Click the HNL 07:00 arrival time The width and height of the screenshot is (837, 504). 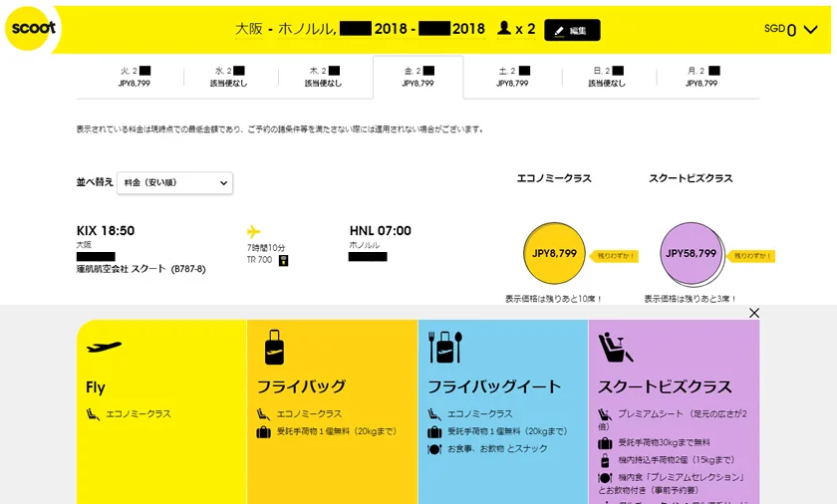[380, 231]
